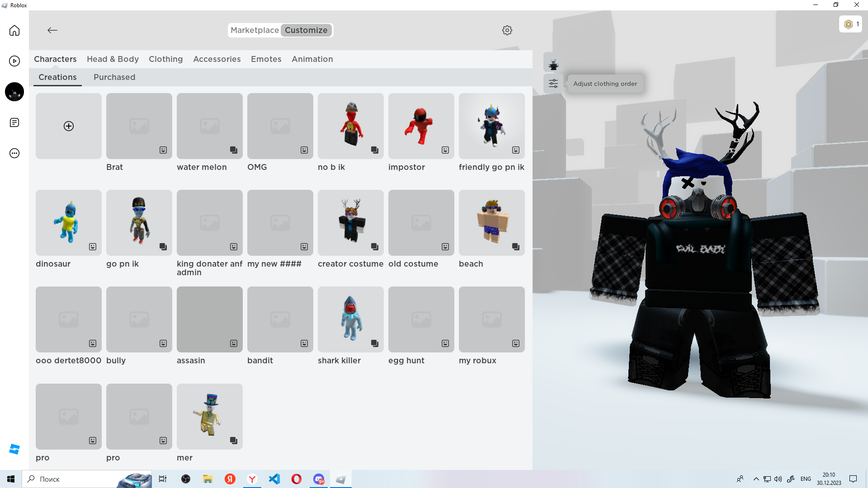
Task: Open the Discover play icon in sidebar
Action: tap(14, 61)
